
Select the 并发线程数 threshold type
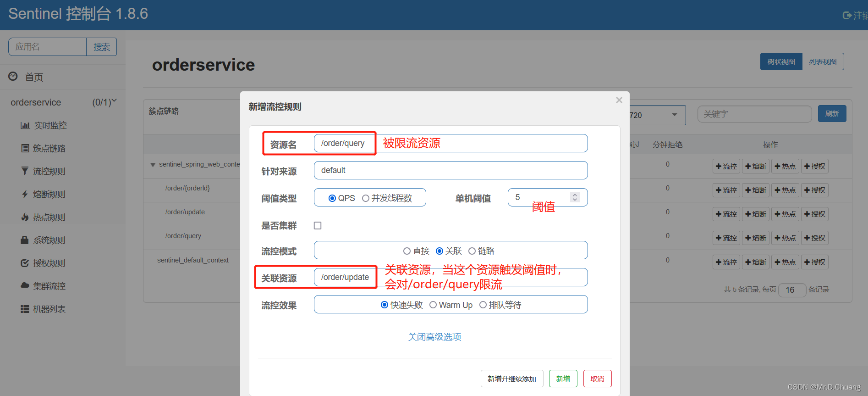[366, 198]
